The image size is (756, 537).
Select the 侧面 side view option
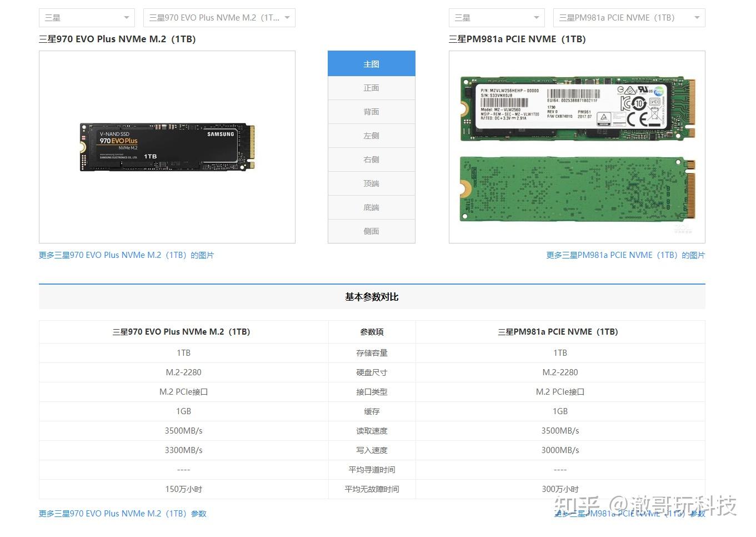[371, 231]
